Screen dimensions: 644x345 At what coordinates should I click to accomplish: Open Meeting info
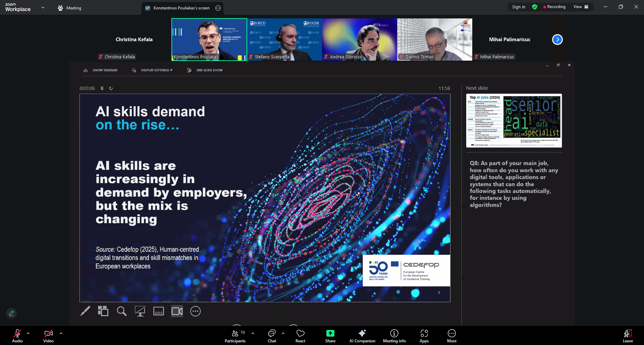click(394, 336)
